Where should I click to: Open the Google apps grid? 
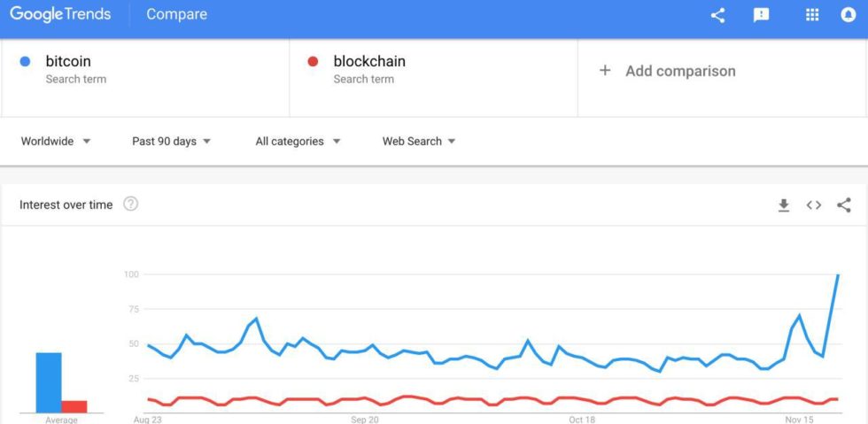[812, 15]
